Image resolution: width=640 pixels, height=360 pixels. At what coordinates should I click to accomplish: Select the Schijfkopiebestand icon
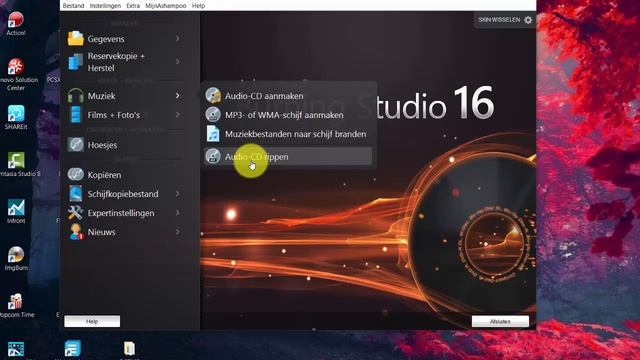(x=76, y=193)
